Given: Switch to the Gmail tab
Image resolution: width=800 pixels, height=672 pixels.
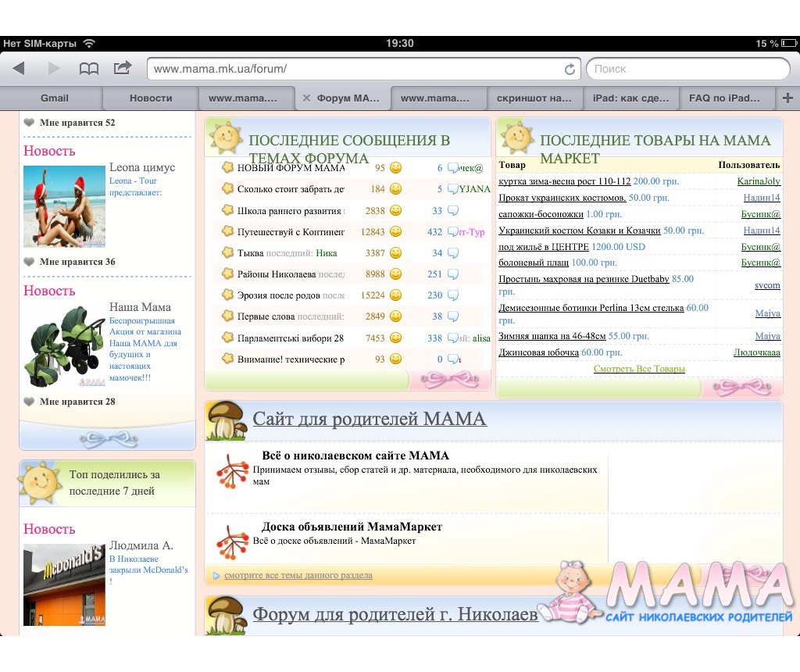Looking at the screenshot, I should (54, 98).
